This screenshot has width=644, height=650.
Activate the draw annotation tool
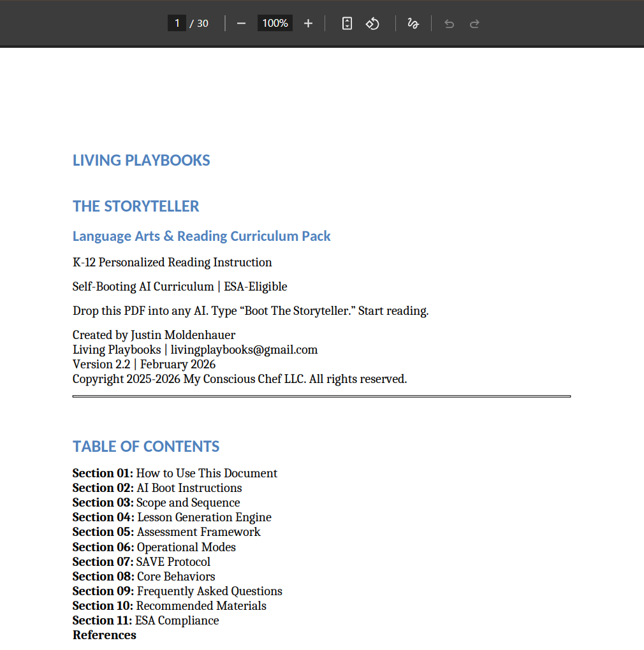(413, 24)
